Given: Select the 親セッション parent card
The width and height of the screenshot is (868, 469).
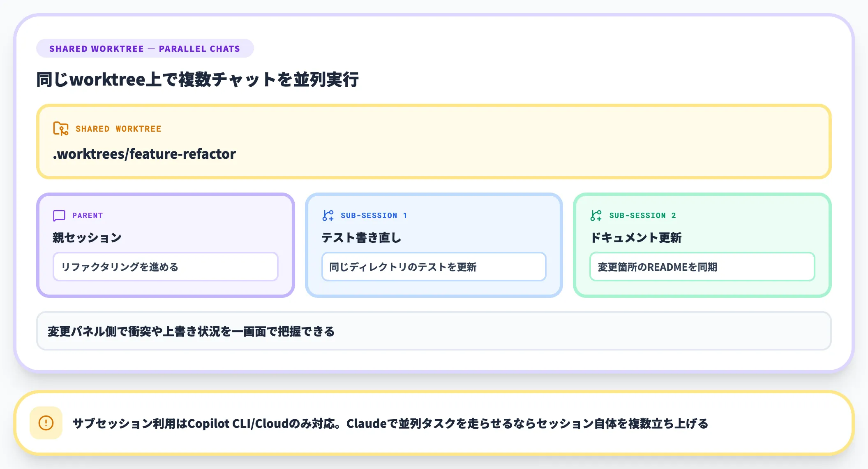Looking at the screenshot, I should tap(166, 245).
